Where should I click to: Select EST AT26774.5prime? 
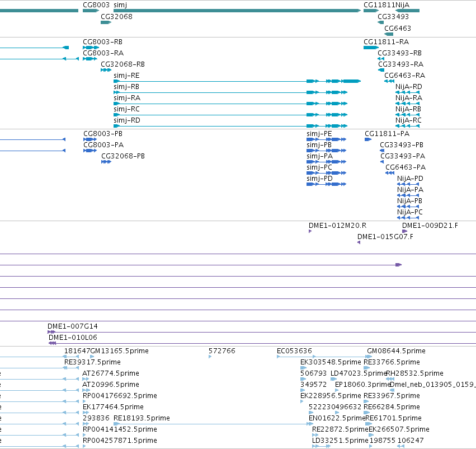tap(111, 373)
